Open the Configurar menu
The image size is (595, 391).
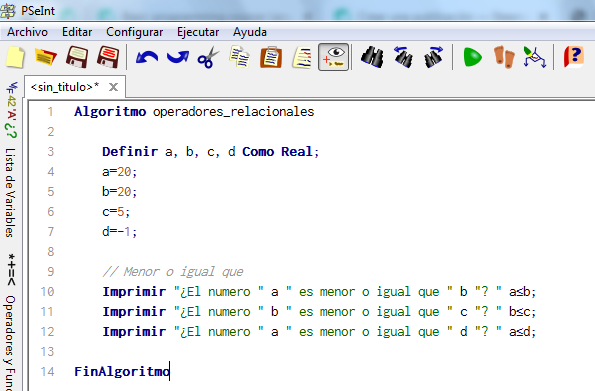[x=135, y=32]
